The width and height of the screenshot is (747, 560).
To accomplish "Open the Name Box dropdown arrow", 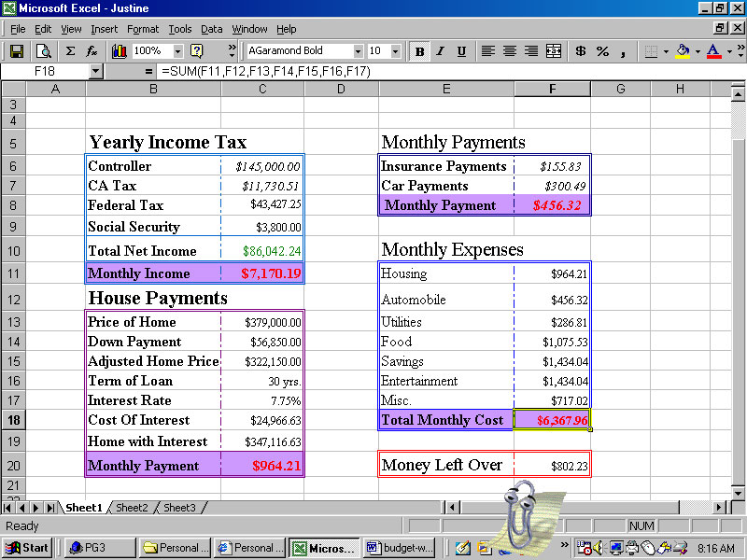I will coord(96,71).
